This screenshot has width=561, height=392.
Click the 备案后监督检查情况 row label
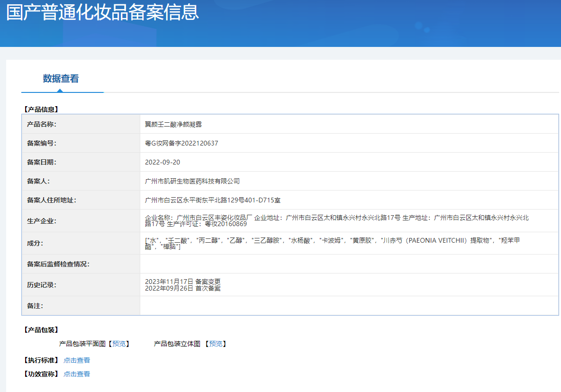pos(58,264)
